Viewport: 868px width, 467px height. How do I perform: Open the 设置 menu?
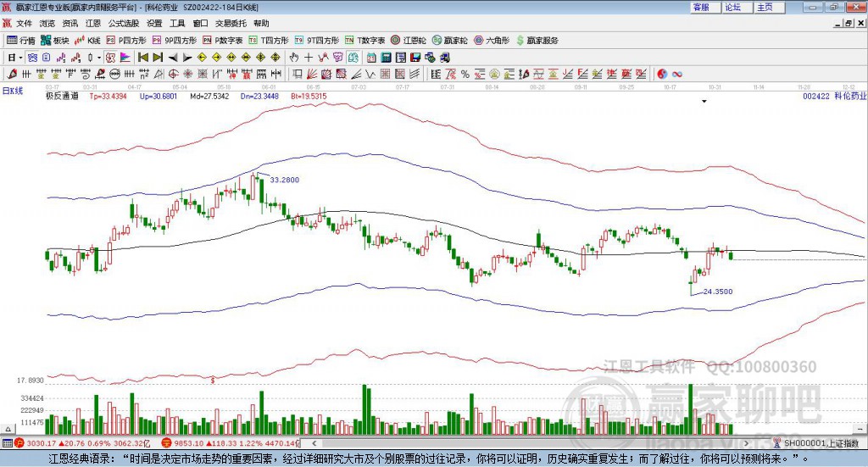[x=154, y=23]
